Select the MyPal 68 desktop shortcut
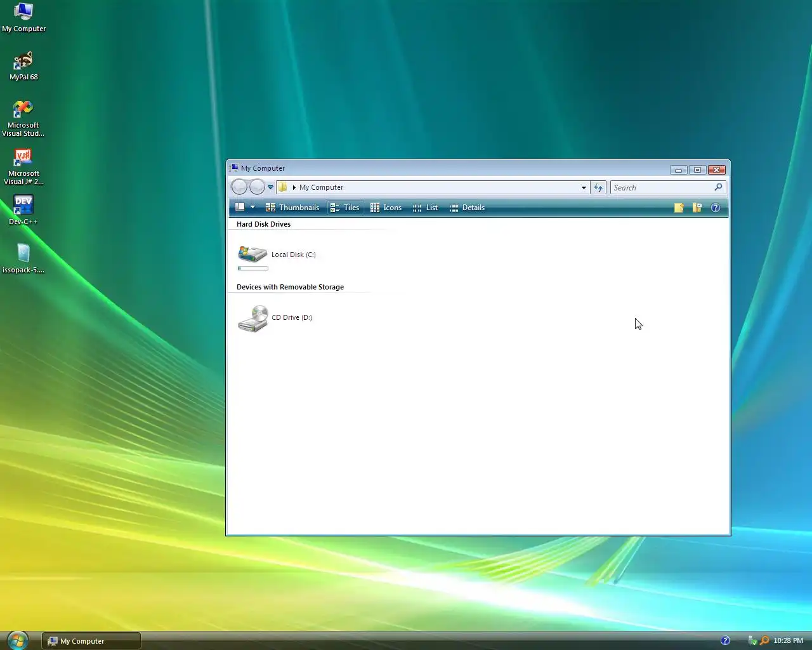Viewport: 812px width, 650px height. tap(23, 66)
